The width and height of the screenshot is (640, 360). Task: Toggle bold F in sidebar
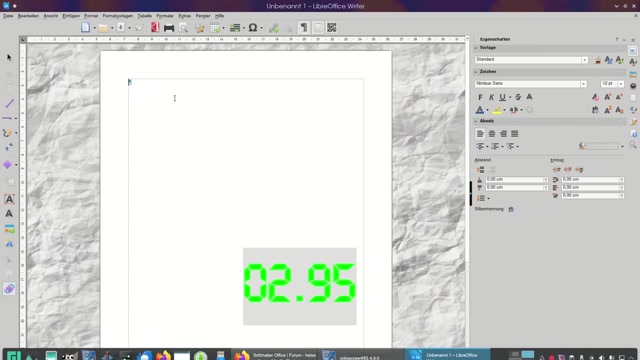tap(480, 97)
